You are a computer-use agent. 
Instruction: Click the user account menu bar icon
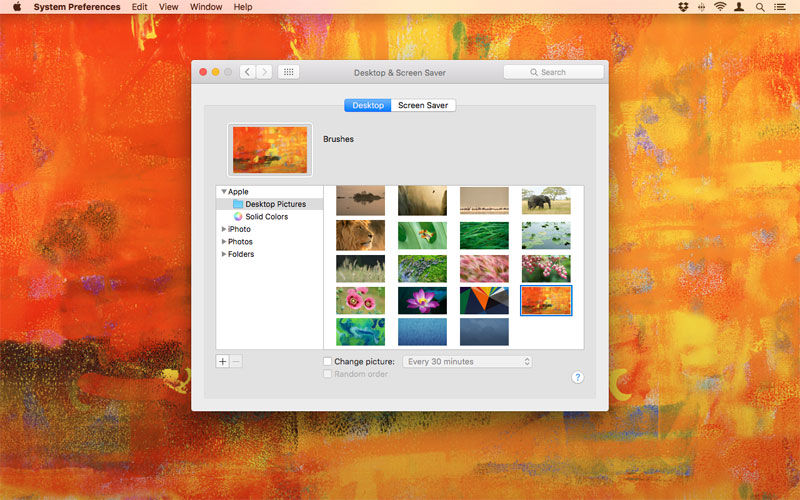739,7
